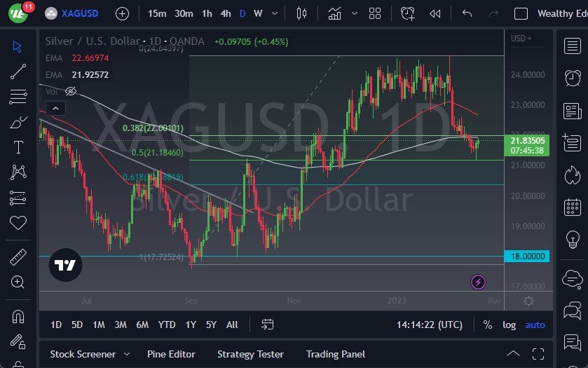Select the cursor arrow tool
This screenshot has width=588, height=368.
(18, 46)
